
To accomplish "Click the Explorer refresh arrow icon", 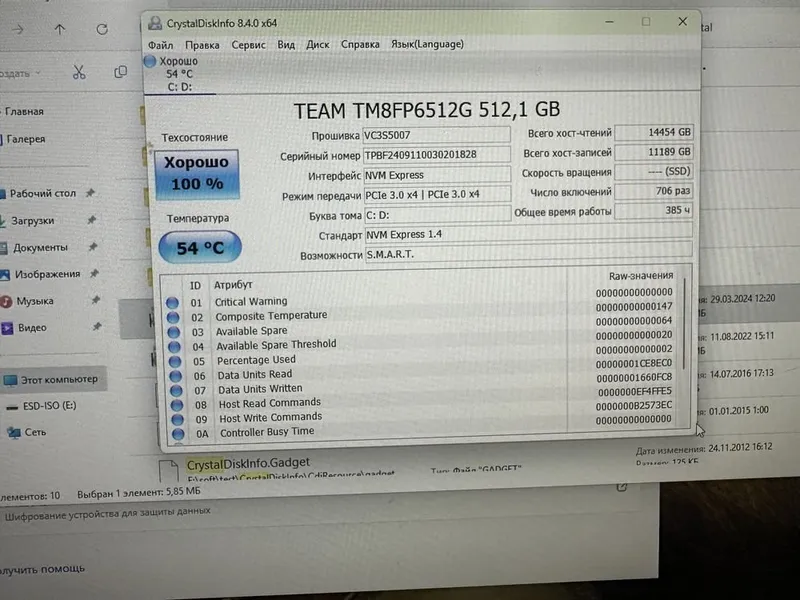I will tap(102, 29).
